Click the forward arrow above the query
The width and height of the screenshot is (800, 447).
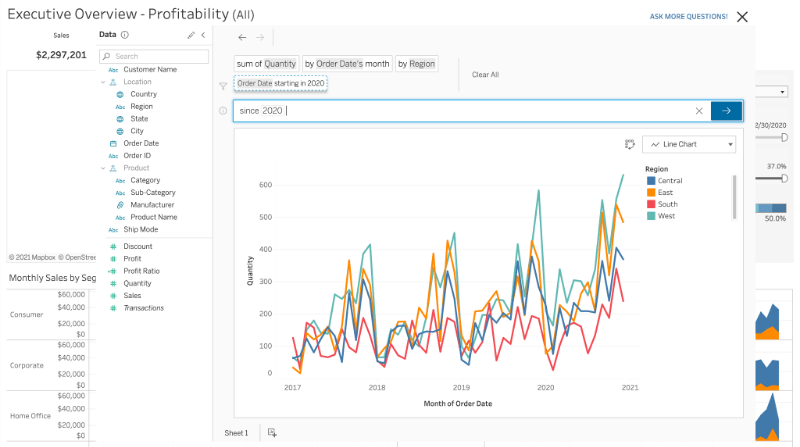pyautogui.click(x=260, y=37)
